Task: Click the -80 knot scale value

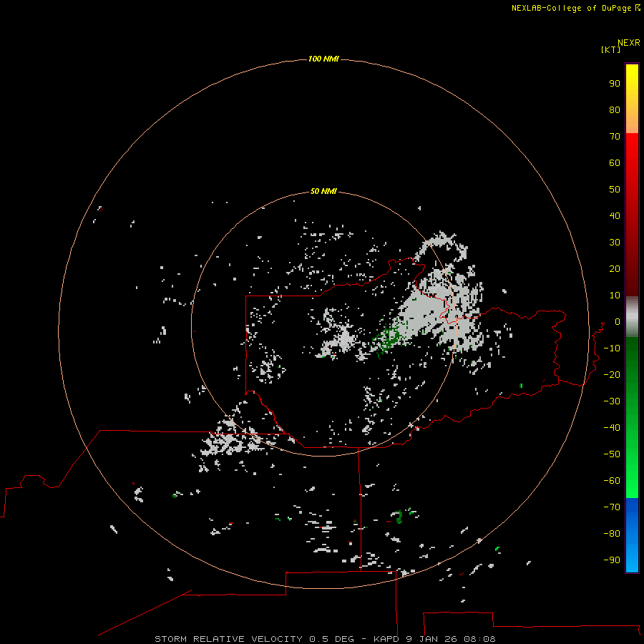Action: tap(612, 534)
